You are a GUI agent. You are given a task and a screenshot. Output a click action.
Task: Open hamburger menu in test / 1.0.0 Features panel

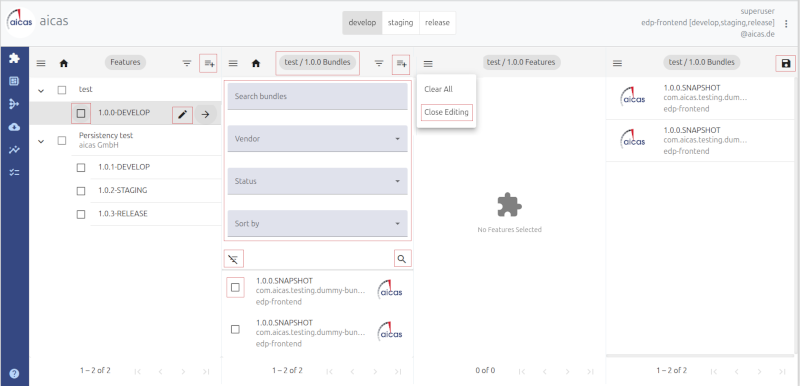coord(428,63)
